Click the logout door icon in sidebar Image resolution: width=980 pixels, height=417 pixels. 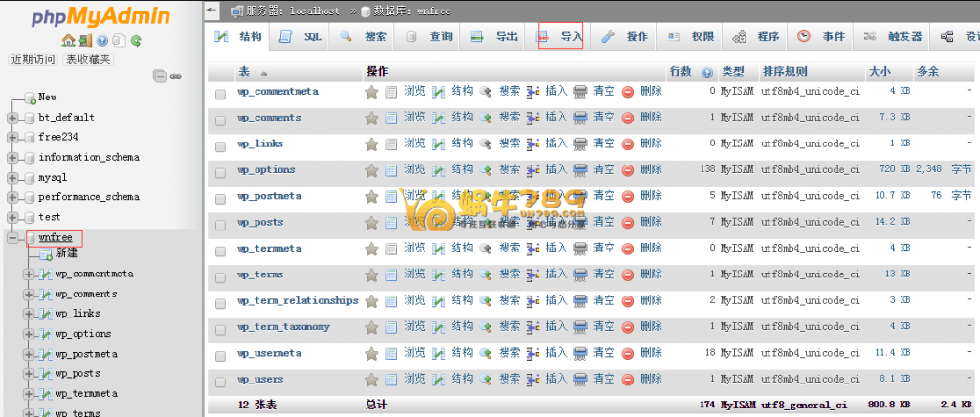point(84,41)
